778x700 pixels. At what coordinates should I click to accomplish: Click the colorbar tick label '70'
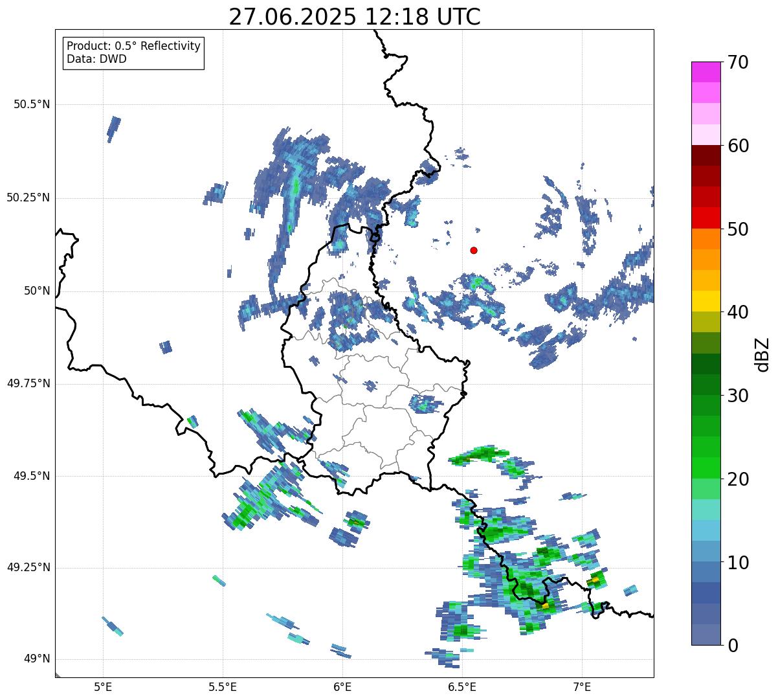737,62
